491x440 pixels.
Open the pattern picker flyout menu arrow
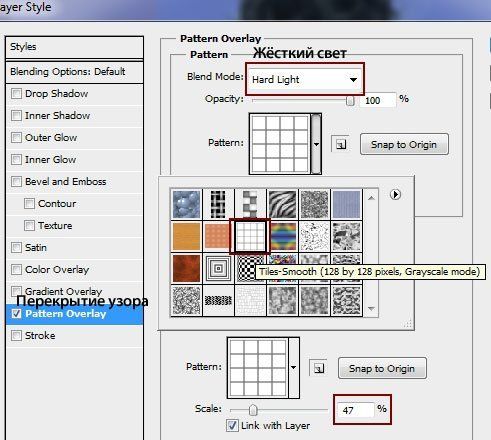click(x=395, y=194)
